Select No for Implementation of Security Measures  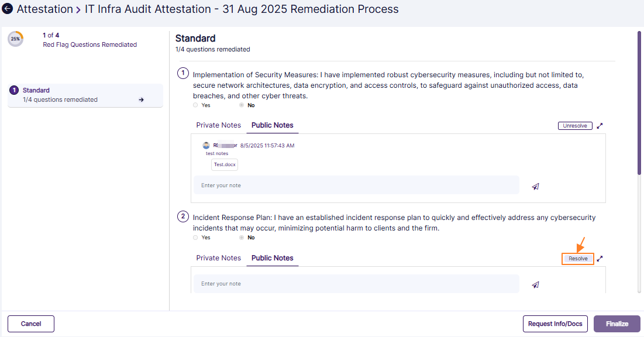click(242, 105)
